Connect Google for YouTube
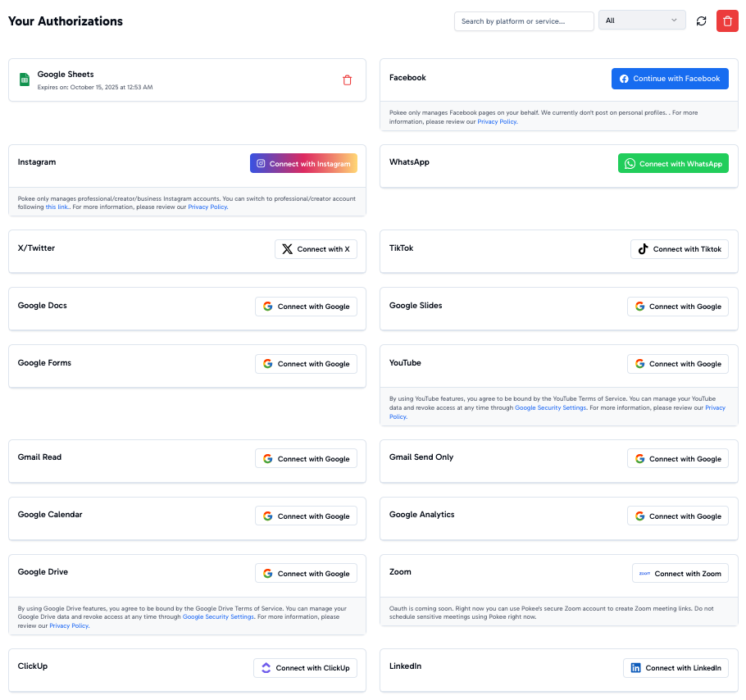 (x=677, y=364)
